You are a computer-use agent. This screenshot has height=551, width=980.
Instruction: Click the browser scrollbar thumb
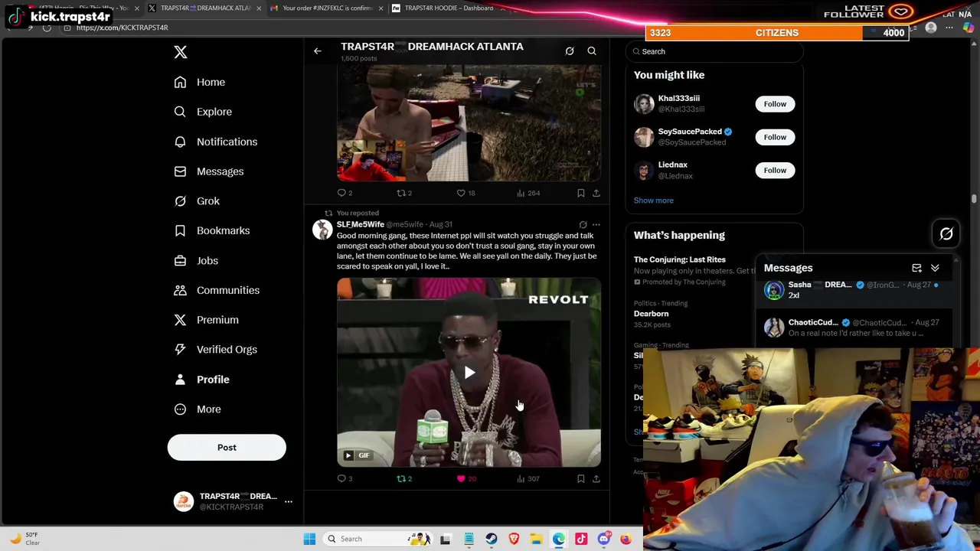pos(974,199)
